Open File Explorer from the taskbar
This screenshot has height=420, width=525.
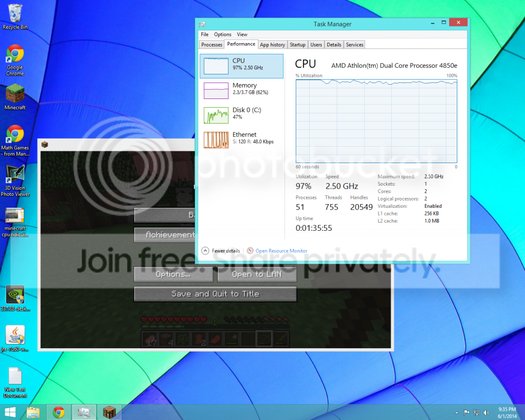33,412
